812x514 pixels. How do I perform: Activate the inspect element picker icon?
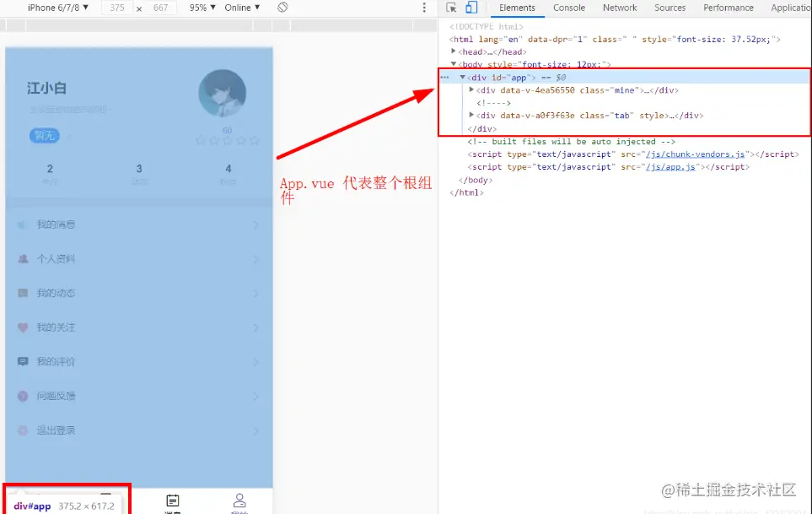click(x=451, y=8)
